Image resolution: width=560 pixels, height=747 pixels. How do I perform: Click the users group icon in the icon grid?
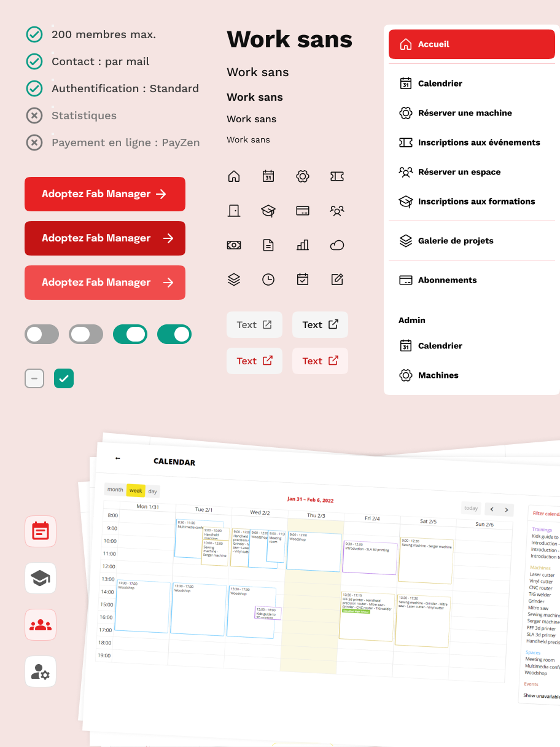click(337, 211)
